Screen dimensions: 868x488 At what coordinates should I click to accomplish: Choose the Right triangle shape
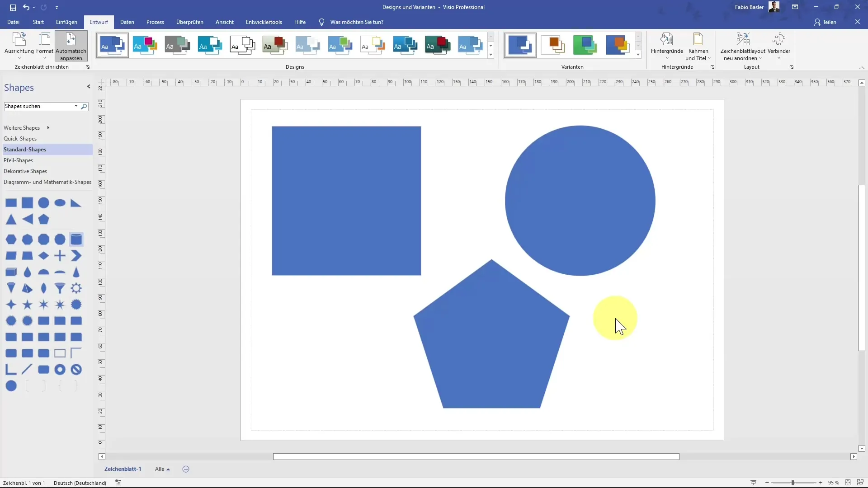tap(76, 203)
